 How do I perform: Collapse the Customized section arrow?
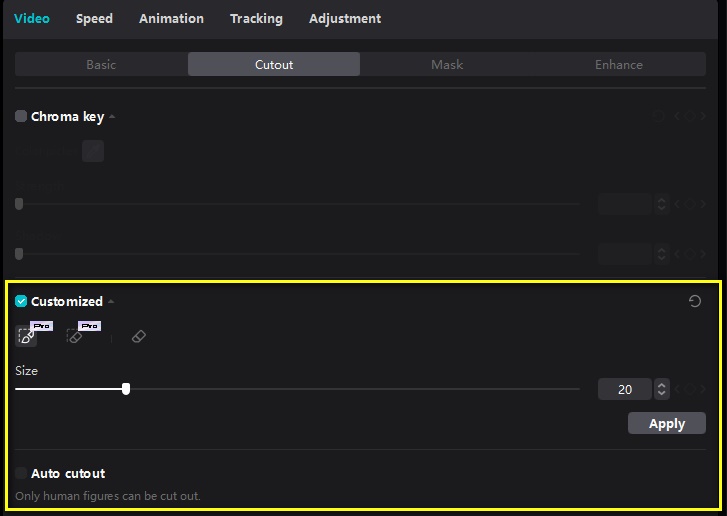pos(111,301)
